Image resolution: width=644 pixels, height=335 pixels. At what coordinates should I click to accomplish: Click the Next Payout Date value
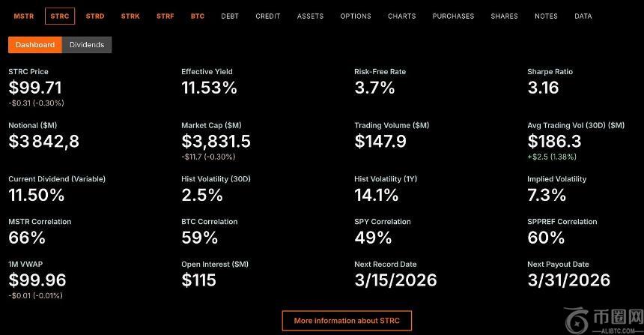[x=568, y=280]
